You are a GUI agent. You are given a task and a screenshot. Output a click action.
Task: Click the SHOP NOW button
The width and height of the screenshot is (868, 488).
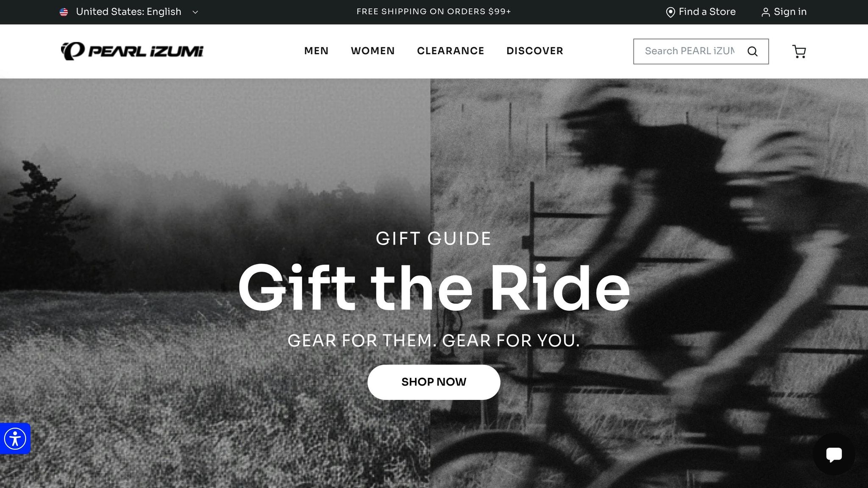[x=434, y=382]
